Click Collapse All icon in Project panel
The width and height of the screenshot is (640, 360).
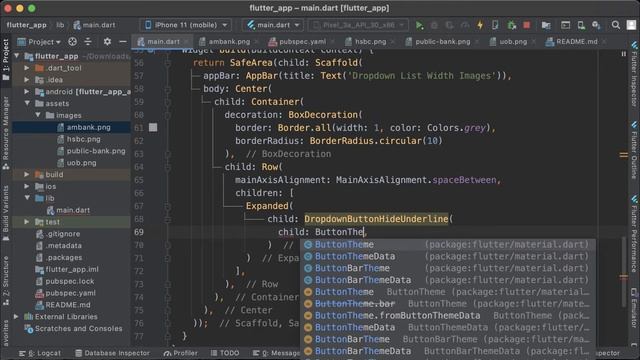[x=88, y=42]
